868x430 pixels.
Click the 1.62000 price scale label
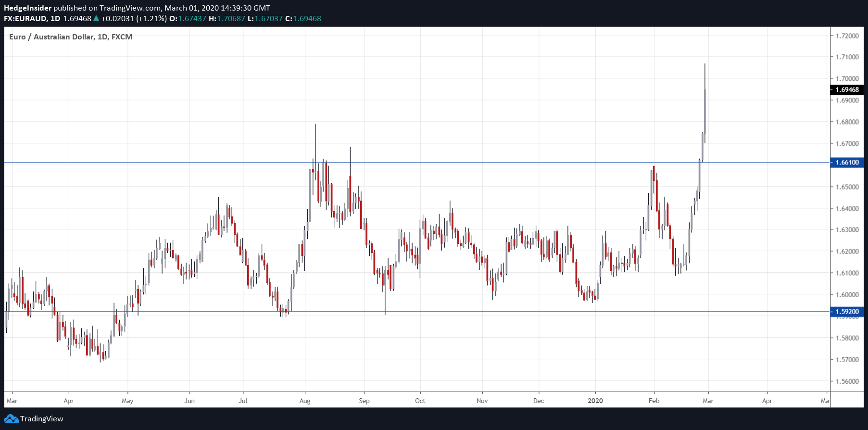tap(847, 251)
